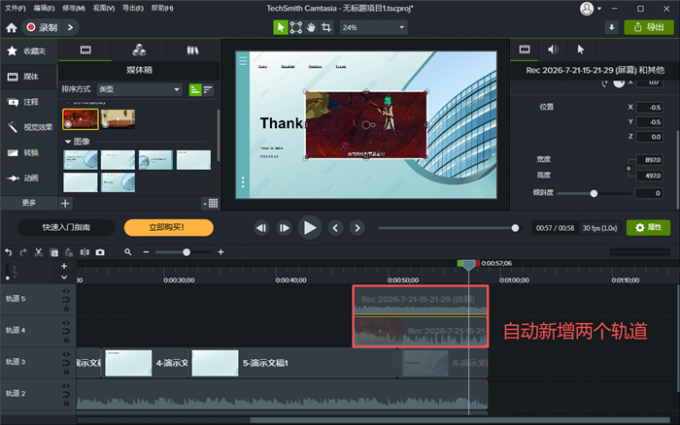Copy selected clip on timeline toolbar
The image size is (680, 425).
coord(54,252)
